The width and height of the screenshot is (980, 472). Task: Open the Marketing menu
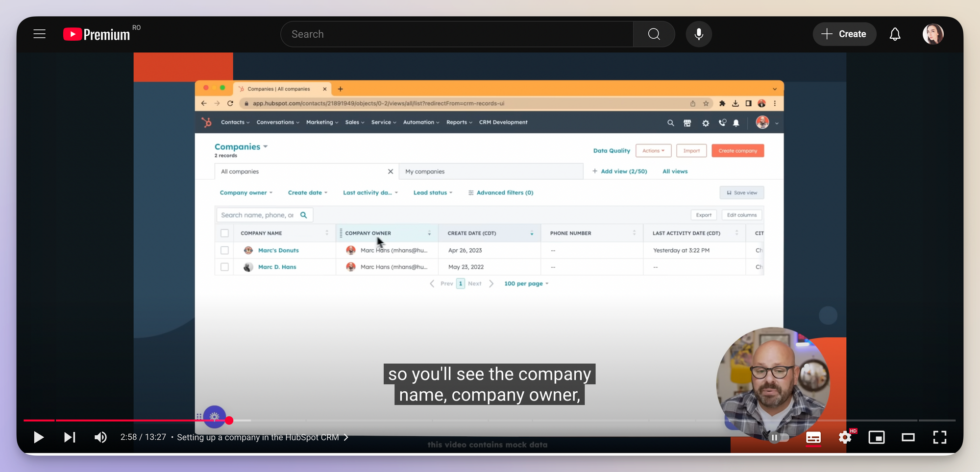tap(322, 122)
